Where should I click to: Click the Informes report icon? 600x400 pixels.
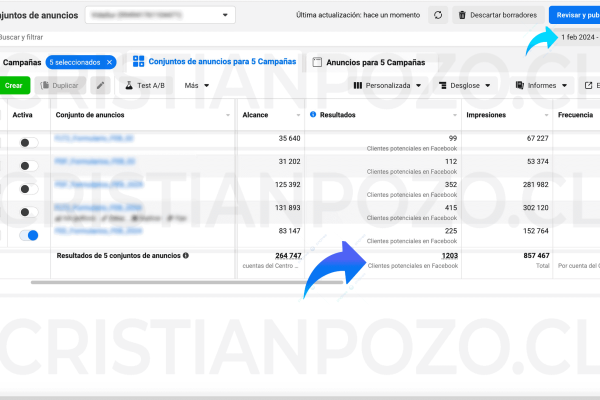pyautogui.click(x=520, y=85)
